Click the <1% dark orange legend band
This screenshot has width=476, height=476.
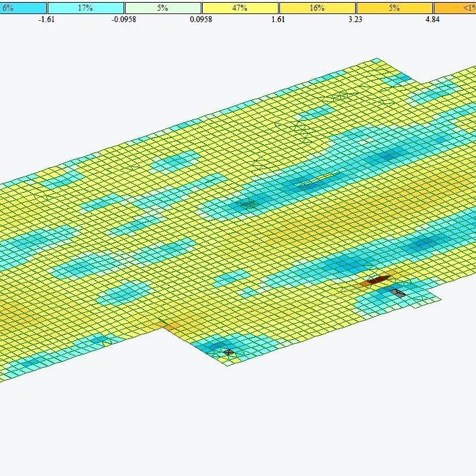[455, 8]
